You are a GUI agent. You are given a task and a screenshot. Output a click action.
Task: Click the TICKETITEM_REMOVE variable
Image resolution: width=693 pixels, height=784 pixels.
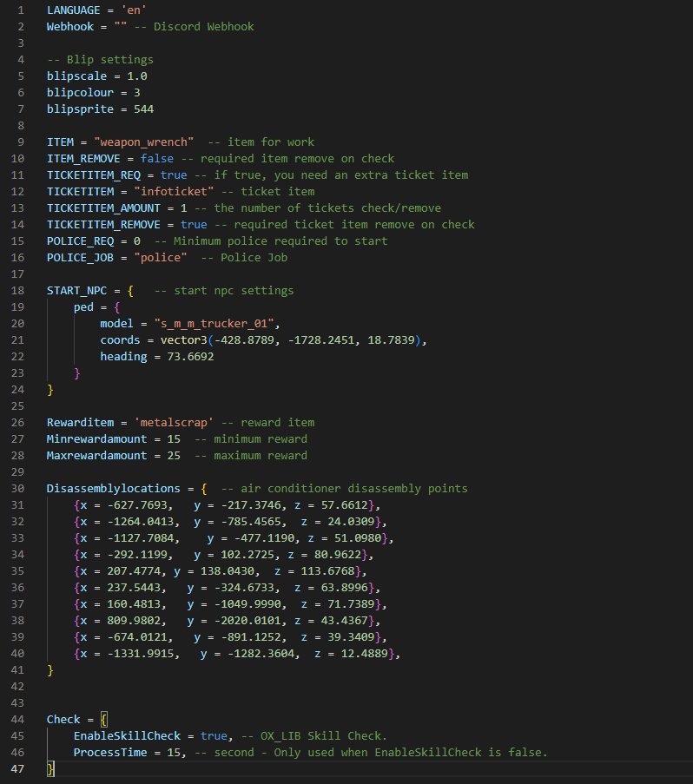coord(103,225)
